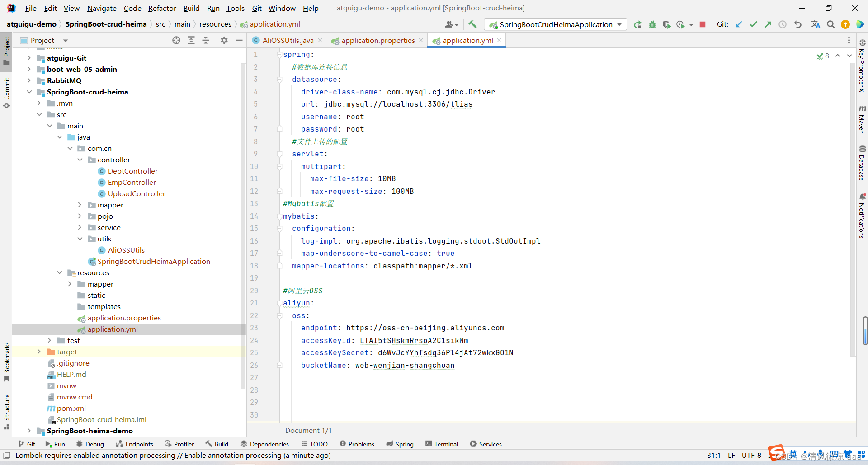The image size is (868, 465).
Task: Click the Debug bug icon in toolbar
Action: pyautogui.click(x=652, y=24)
